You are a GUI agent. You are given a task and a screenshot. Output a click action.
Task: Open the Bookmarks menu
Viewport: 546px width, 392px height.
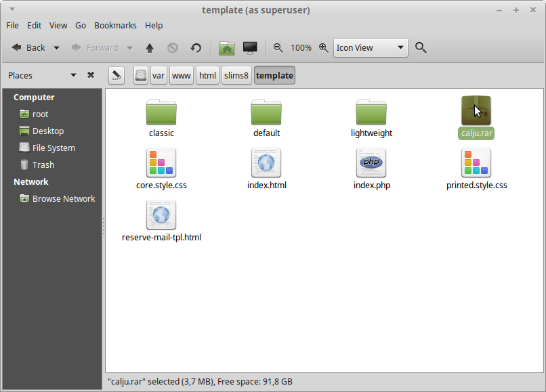(115, 26)
